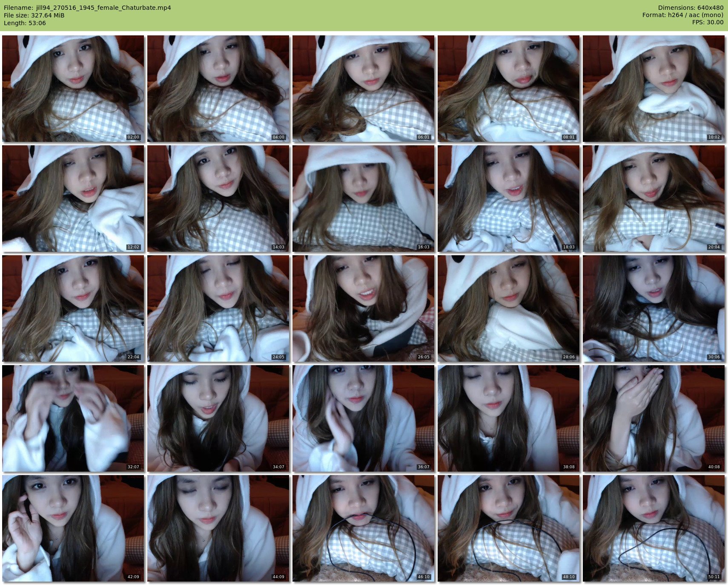Click the thumbnail timestamped 02:00
This screenshot has width=728, height=585.
(x=73, y=89)
